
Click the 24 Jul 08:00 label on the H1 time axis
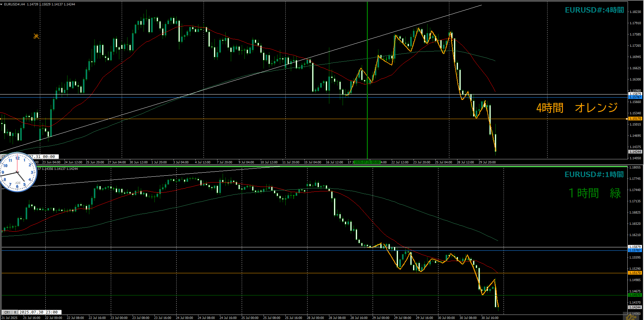206,318
